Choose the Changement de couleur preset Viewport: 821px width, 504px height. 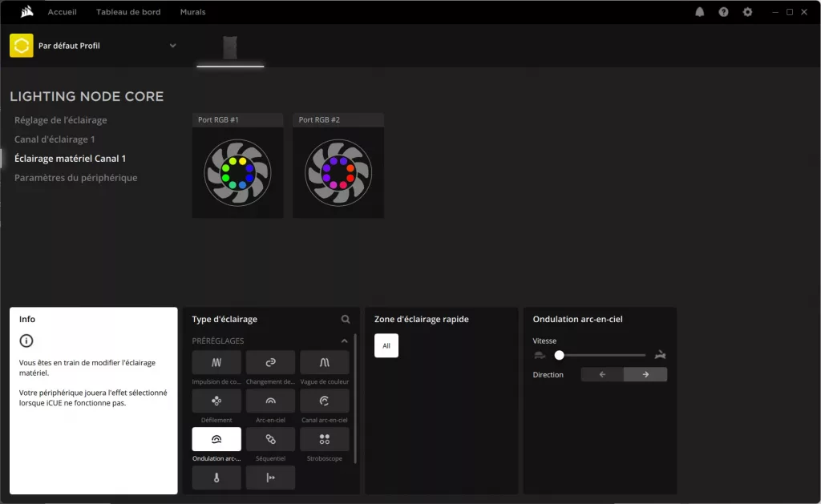coord(270,362)
